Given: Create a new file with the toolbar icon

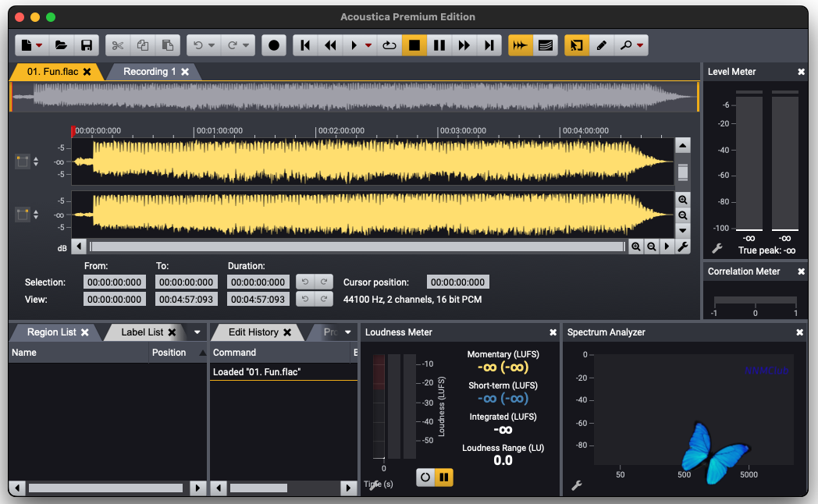Looking at the screenshot, I should coord(27,45).
